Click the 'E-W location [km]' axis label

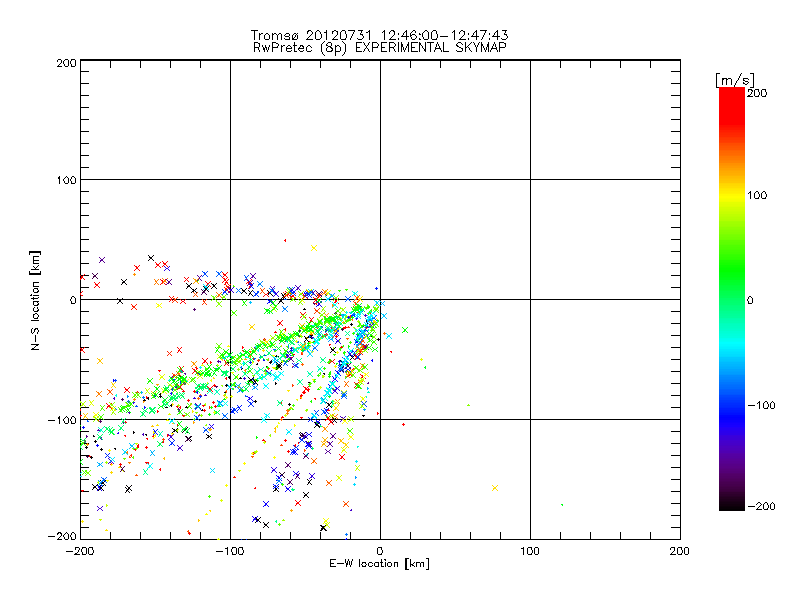coord(379,564)
